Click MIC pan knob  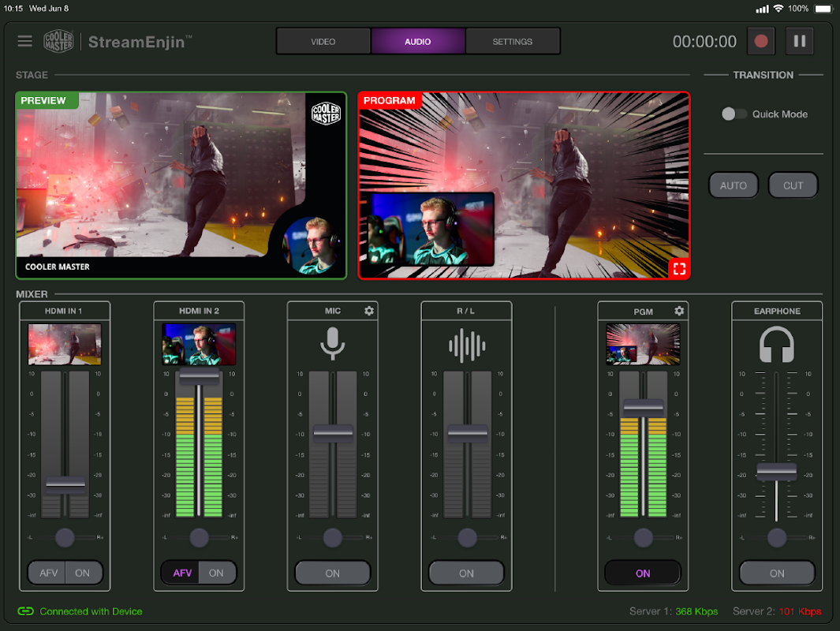332,537
